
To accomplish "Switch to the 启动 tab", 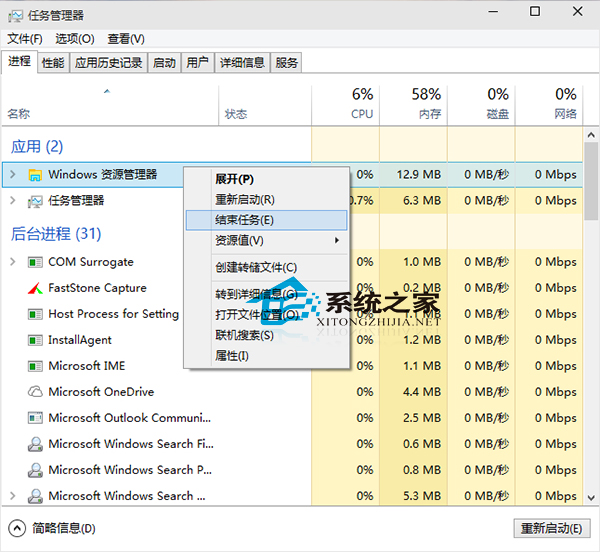I will (x=164, y=62).
